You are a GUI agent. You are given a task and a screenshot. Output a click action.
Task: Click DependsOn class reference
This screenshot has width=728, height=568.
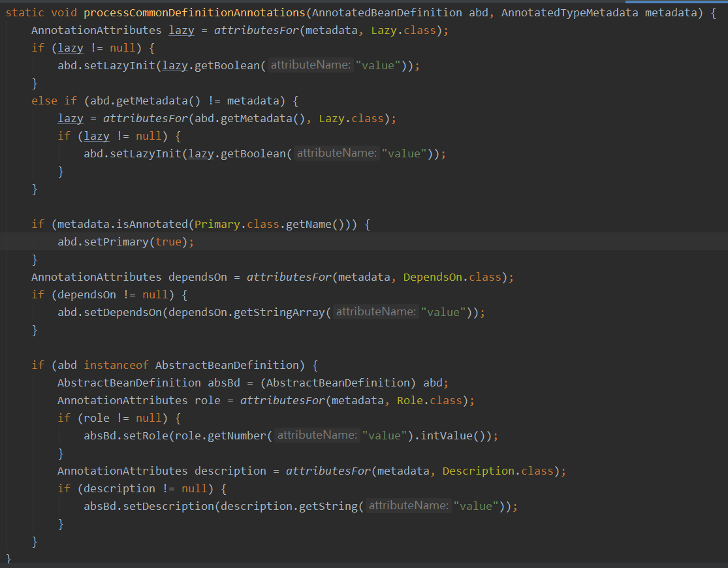433,277
